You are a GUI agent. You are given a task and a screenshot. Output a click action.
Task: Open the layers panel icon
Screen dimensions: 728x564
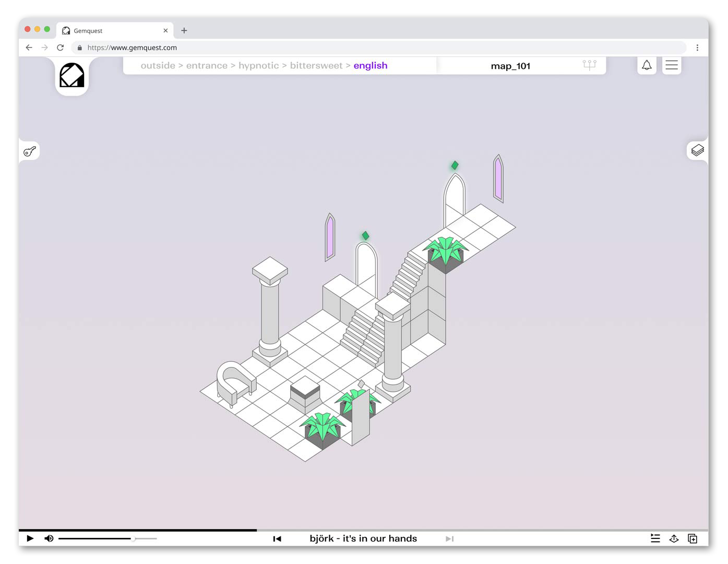[697, 150]
